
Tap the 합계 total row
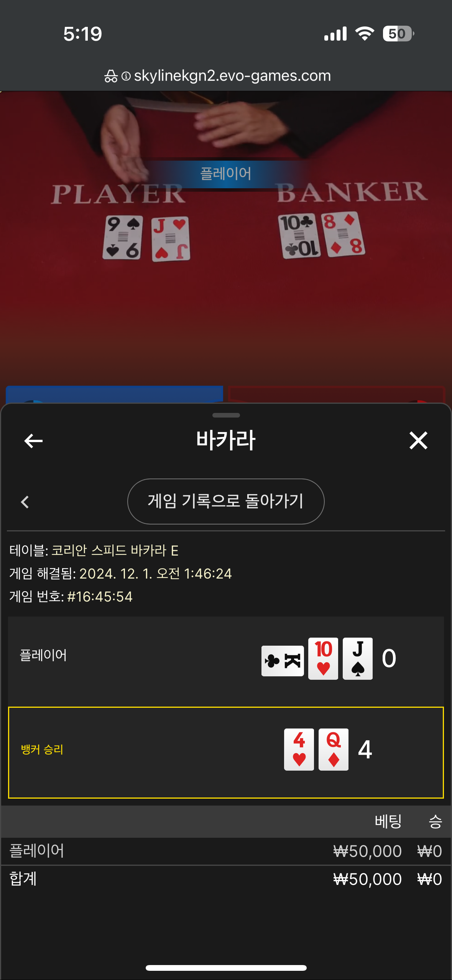coord(226,879)
